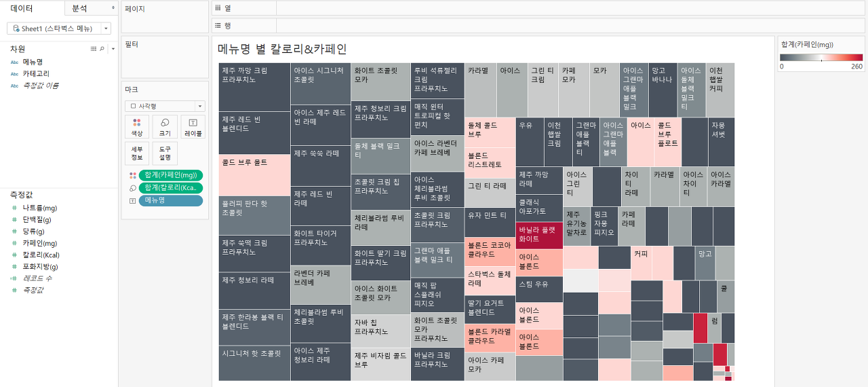Select the pink 콜드 브루 몰트 treemap cell
Screen dimensions: 868x387
pos(254,175)
